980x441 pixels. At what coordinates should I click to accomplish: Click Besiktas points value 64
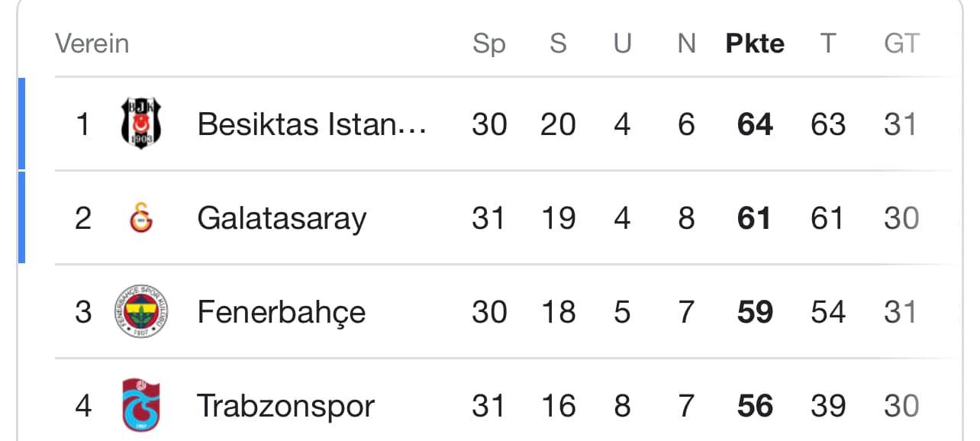[x=755, y=124]
